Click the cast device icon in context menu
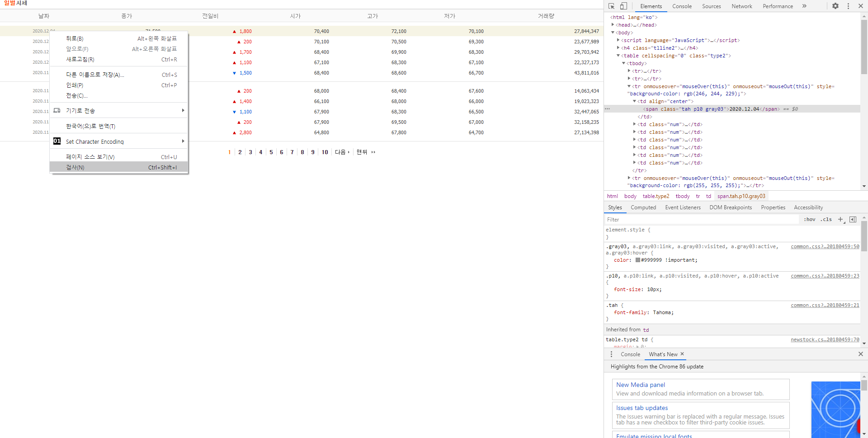Viewport: 868px width, 438px height. click(x=57, y=110)
